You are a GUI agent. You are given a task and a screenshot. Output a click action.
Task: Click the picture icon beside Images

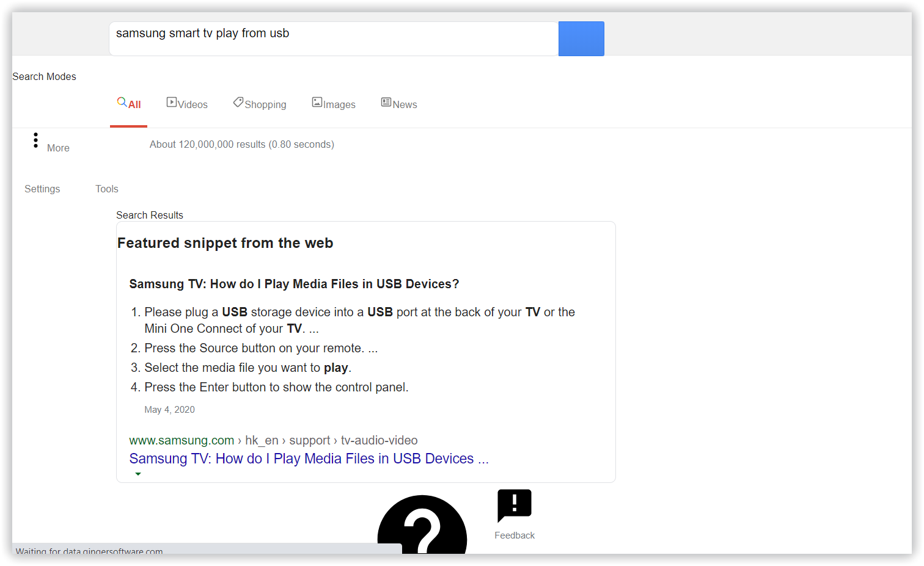(x=317, y=102)
